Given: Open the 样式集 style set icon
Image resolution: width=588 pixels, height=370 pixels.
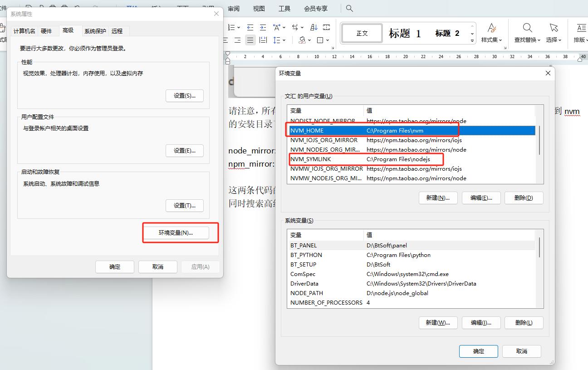Looking at the screenshot, I should (491, 28).
